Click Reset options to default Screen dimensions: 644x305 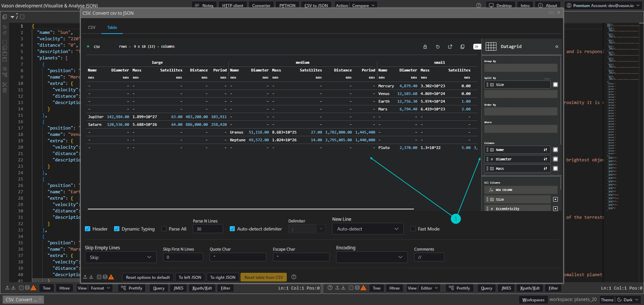coord(148,277)
